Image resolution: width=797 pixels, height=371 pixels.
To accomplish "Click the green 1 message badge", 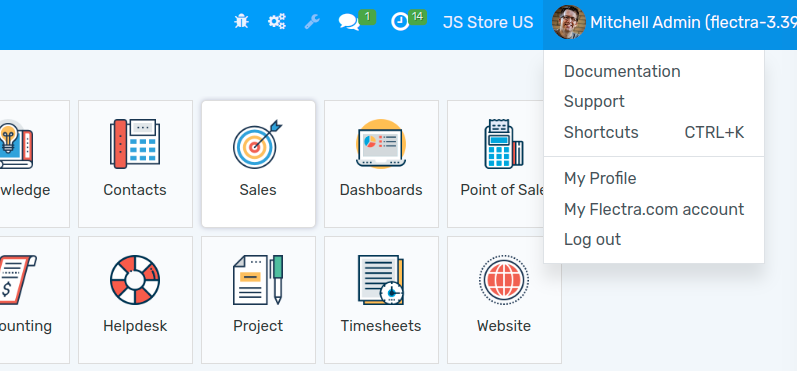I will (x=367, y=17).
